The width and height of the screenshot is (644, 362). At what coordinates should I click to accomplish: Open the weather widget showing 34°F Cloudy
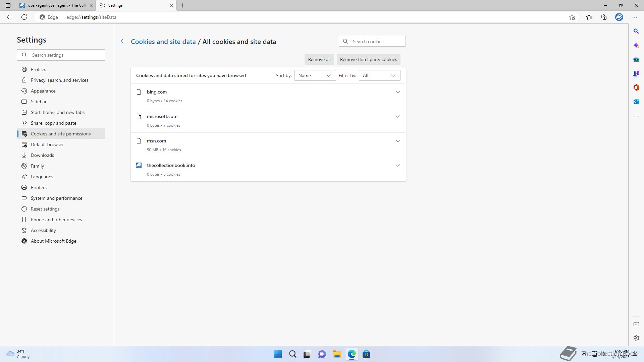pos(18,354)
